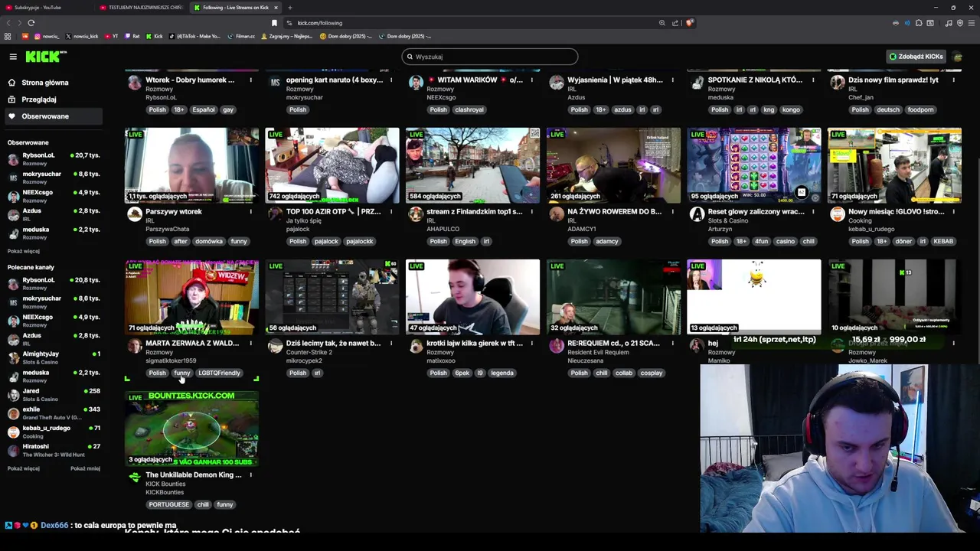Open the TikTok bookmark
Viewport: 980px width, 551px height.
tap(195, 36)
